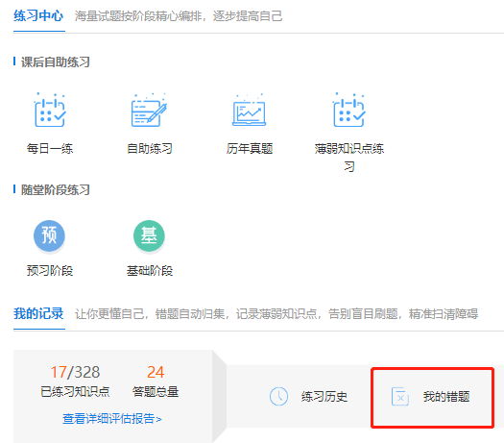Click the clock icon beside 练习历史
The image size is (504, 443).
pos(278,396)
